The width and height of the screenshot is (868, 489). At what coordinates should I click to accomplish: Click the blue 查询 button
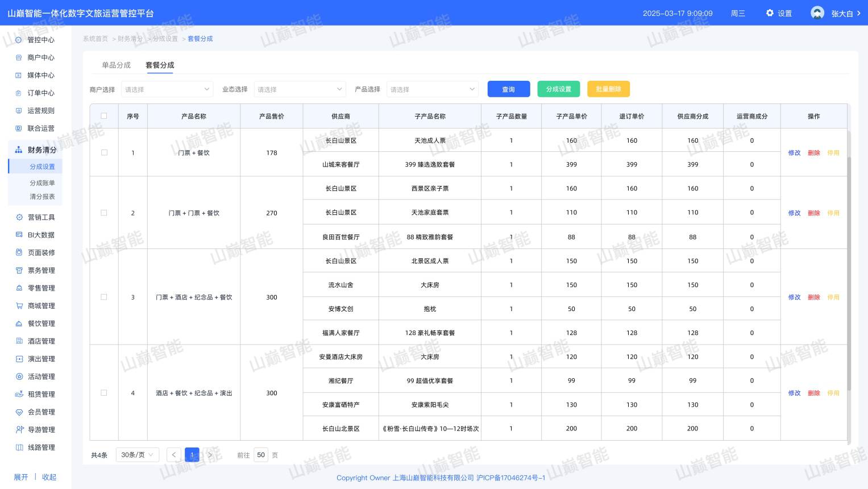(508, 89)
